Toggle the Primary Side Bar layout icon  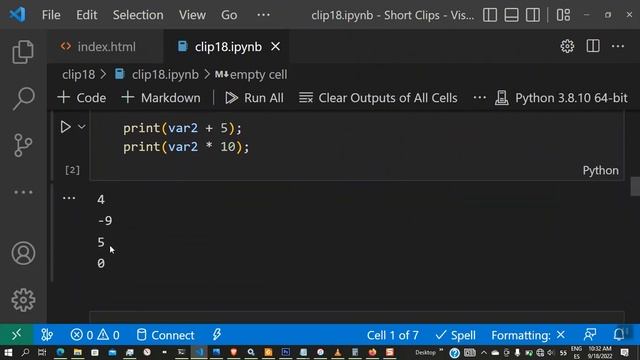[490, 15]
